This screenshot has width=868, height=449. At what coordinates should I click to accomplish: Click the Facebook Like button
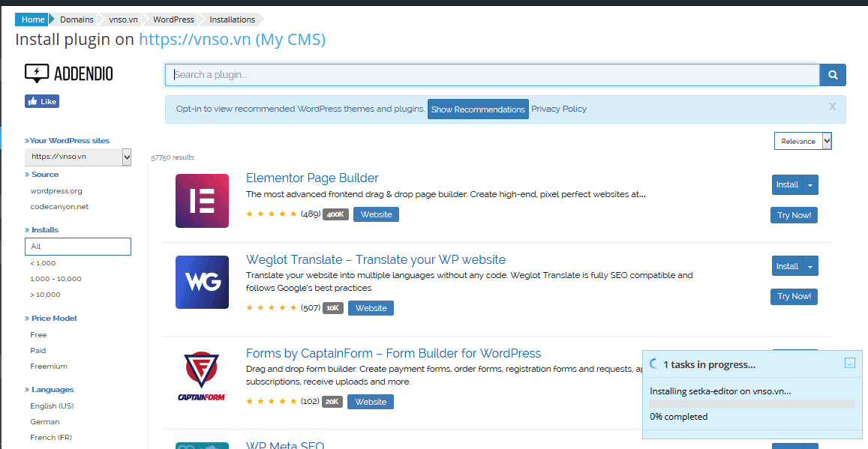tap(41, 101)
